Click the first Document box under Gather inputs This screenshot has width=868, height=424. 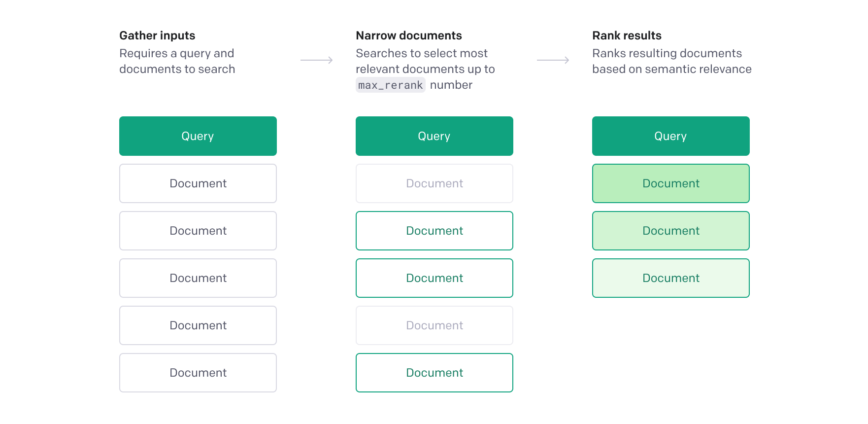pos(198,183)
